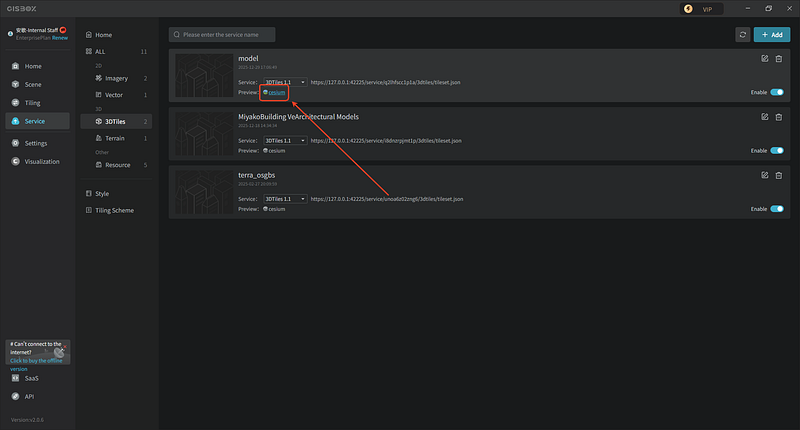Click the Add service button
The width and height of the screenshot is (800, 430).
(772, 35)
